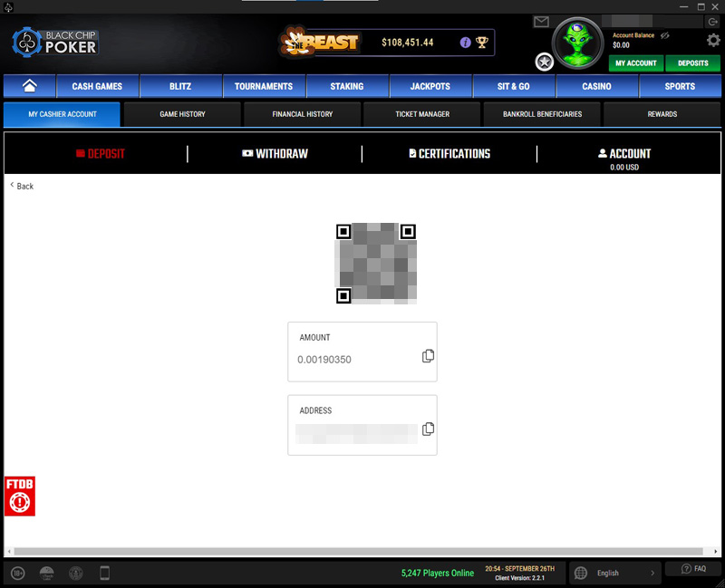Open the Ticket Manager tab

[x=422, y=114]
